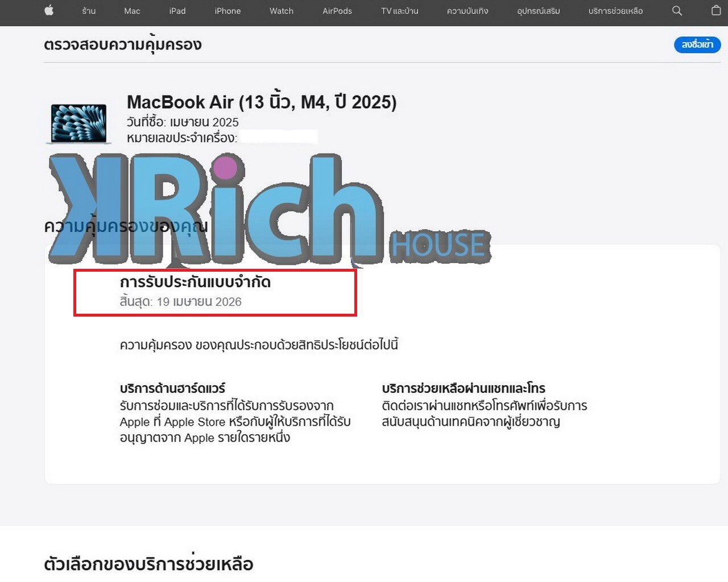The width and height of the screenshot is (728, 582).
Task: Open the Watch menu item
Action: (282, 11)
